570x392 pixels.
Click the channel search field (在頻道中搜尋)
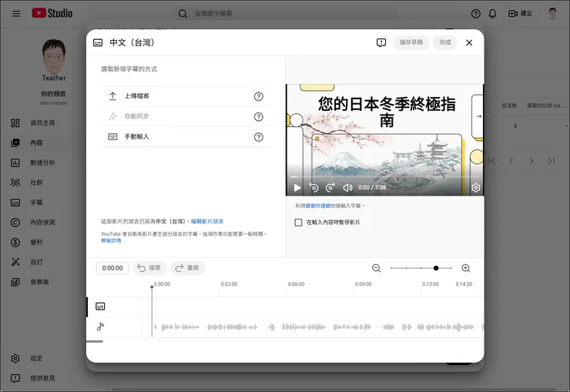pos(285,14)
